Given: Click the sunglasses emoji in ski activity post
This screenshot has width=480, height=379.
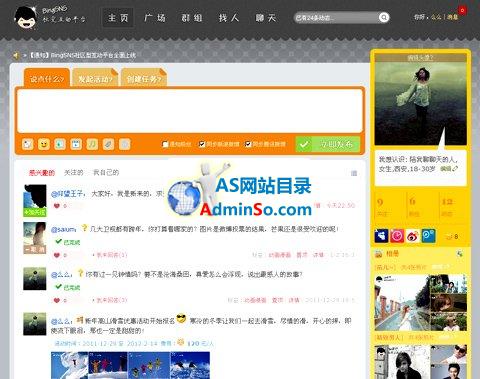Looking at the screenshot, I should 181,319.
